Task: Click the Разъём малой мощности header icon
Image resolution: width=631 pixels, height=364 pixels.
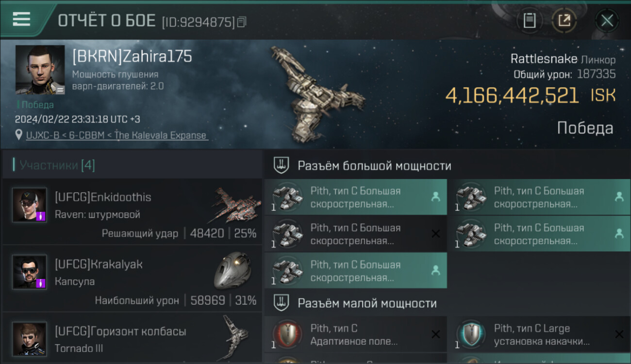Action: pos(281,303)
